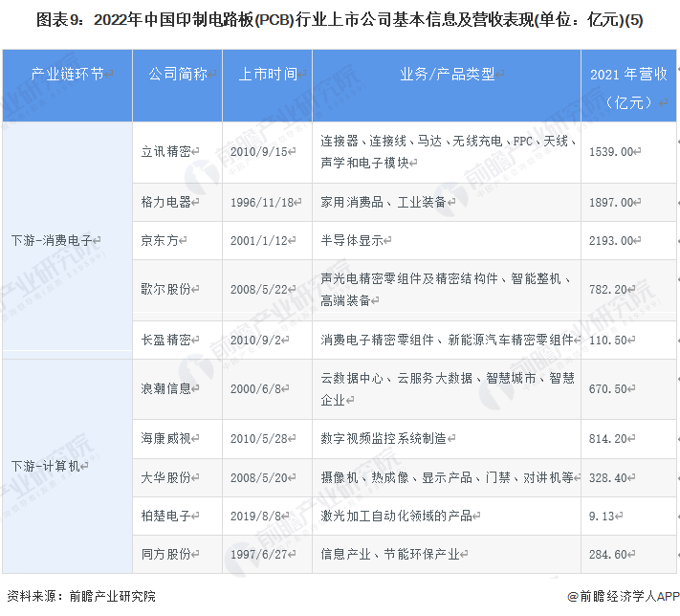This screenshot has height=616, width=680.
Task: Click the listing date '2010/9/2'
Action: (256, 341)
